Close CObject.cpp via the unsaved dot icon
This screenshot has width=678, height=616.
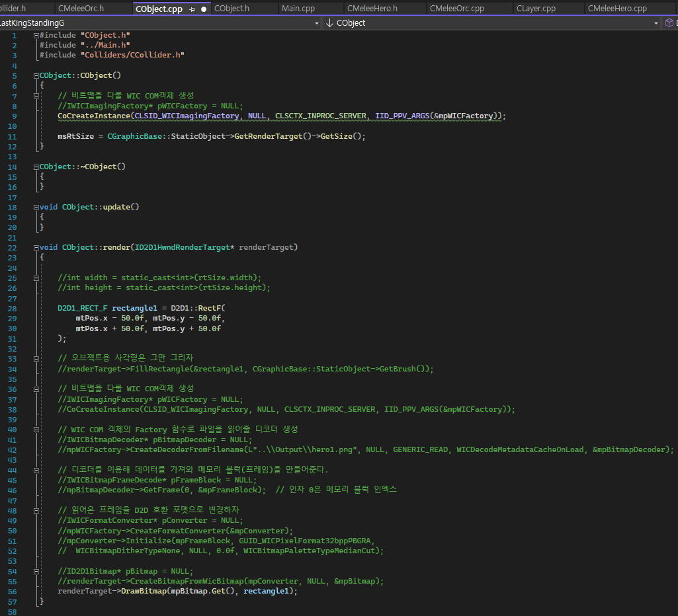(x=204, y=9)
